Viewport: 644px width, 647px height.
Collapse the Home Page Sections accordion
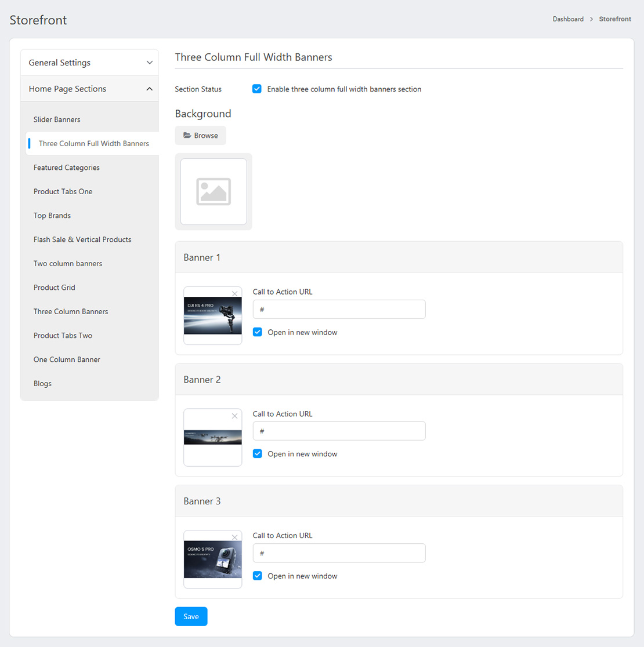(x=89, y=89)
